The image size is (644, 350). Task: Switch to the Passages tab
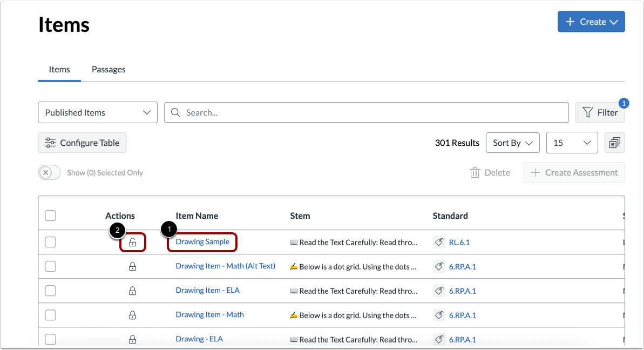click(x=109, y=70)
